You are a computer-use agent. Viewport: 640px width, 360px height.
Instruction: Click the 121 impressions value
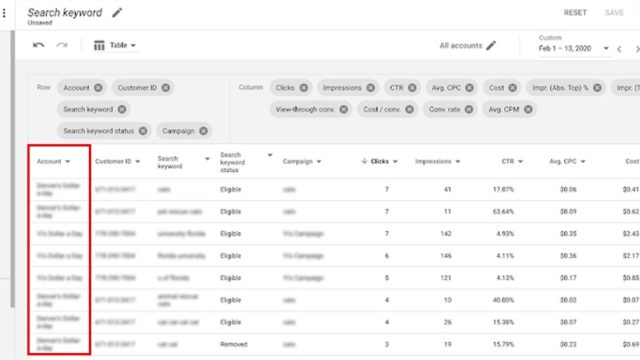[x=446, y=278]
